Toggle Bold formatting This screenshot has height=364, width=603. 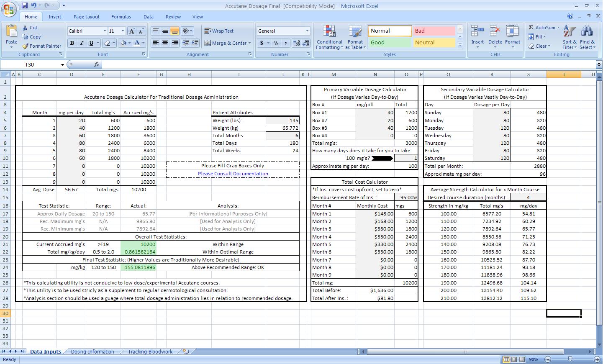pos(72,43)
